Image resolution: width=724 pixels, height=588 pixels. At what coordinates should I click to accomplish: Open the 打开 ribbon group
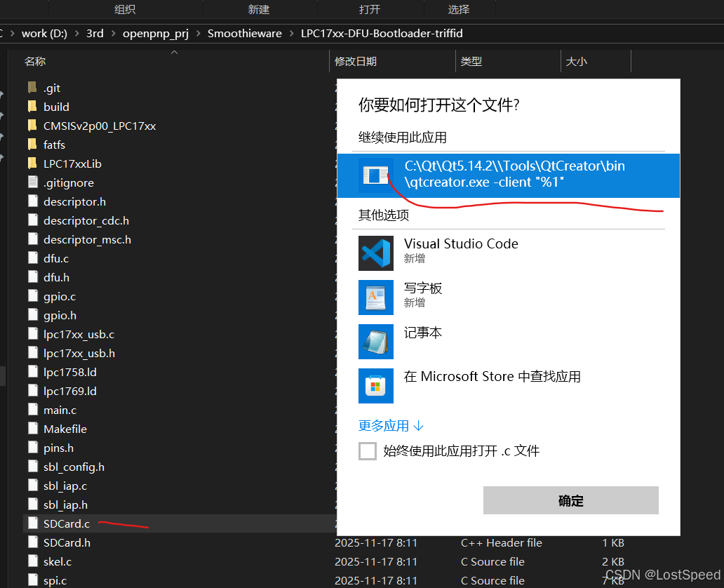pyautogui.click(x=370, y=9)
